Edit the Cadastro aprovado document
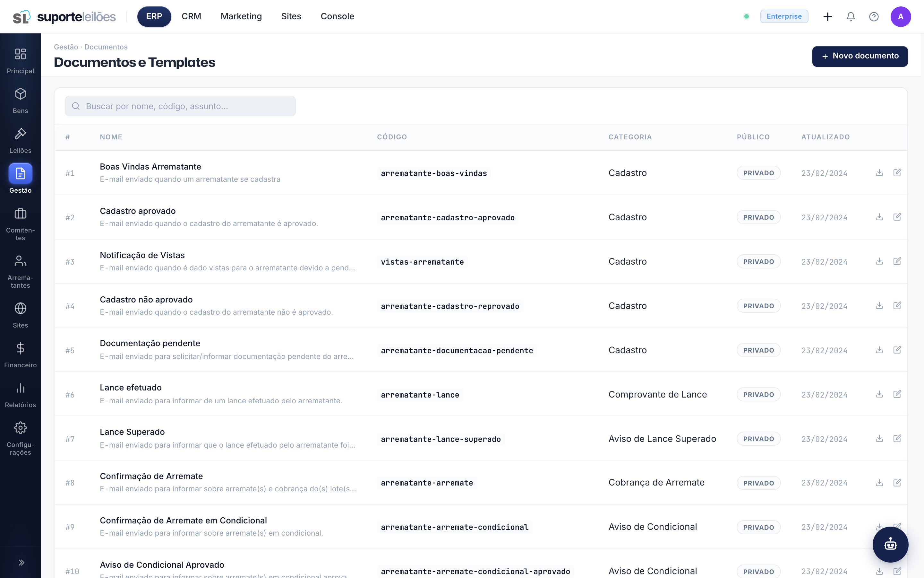This screenshot has height=578, width=924. [x=897, y=217]
